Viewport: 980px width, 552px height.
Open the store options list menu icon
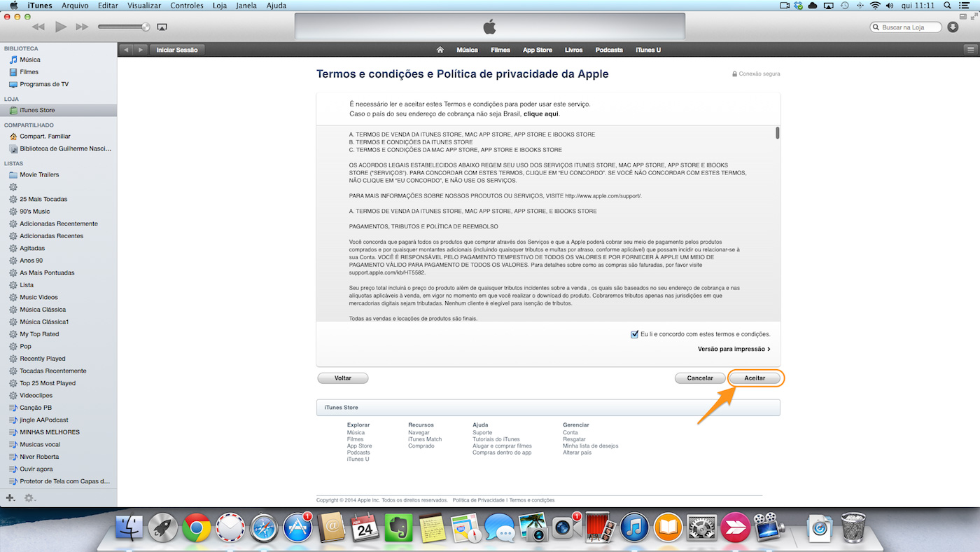[969, 50]
